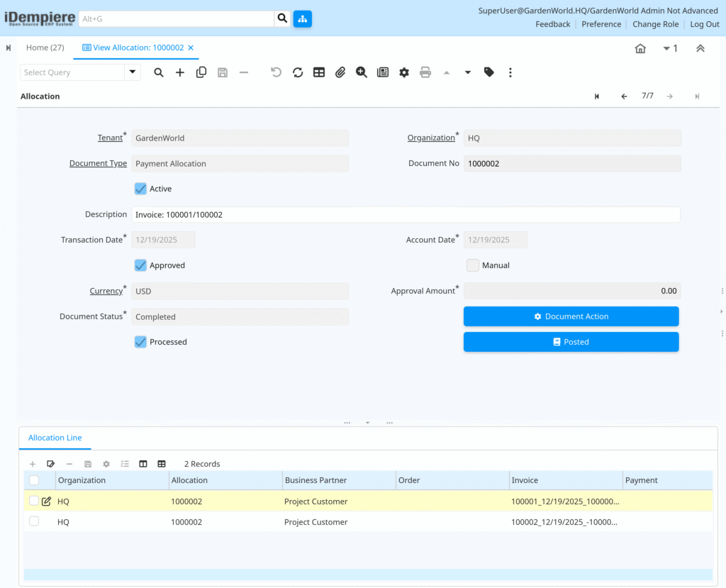Viewport: 726px width, 588px height.
Task: Open the Select Query dropdown
Action: tap(132, 72)
